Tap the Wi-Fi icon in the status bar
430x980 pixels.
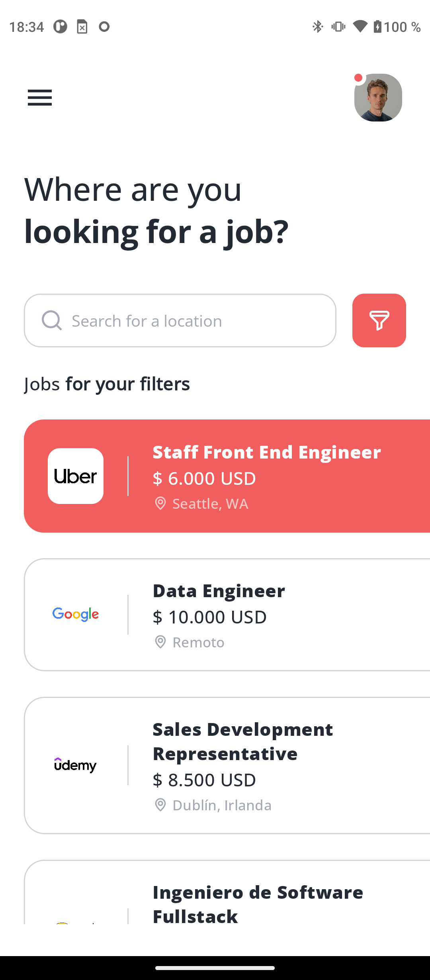coord(360,26)
